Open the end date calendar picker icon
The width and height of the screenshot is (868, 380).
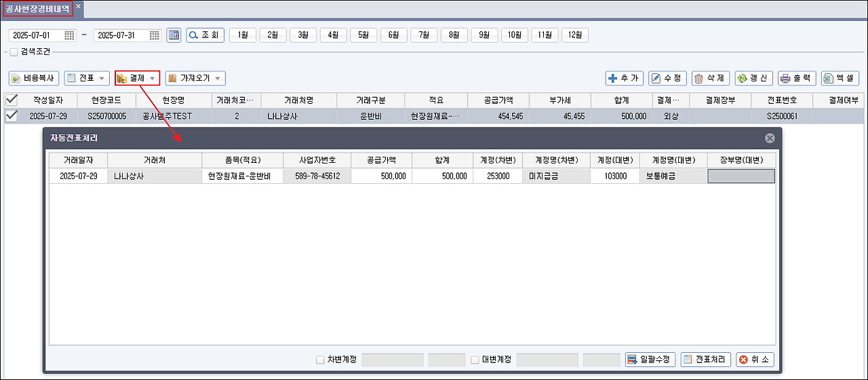[155, 35]
